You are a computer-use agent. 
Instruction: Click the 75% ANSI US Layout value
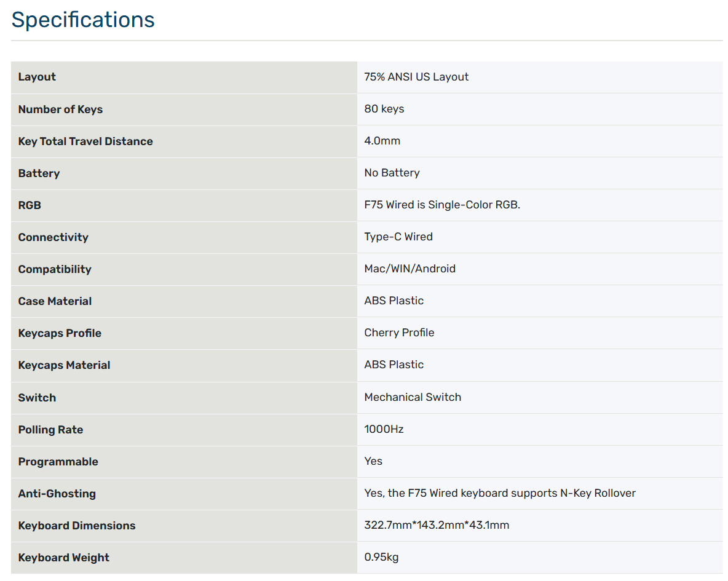point(416,77)
